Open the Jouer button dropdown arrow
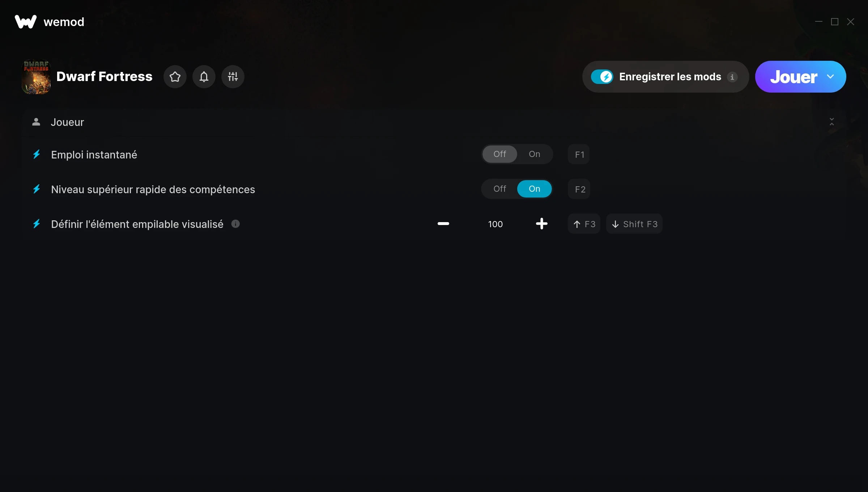The width and height of the screenshot is (868, 492). [x=830, y=77]
